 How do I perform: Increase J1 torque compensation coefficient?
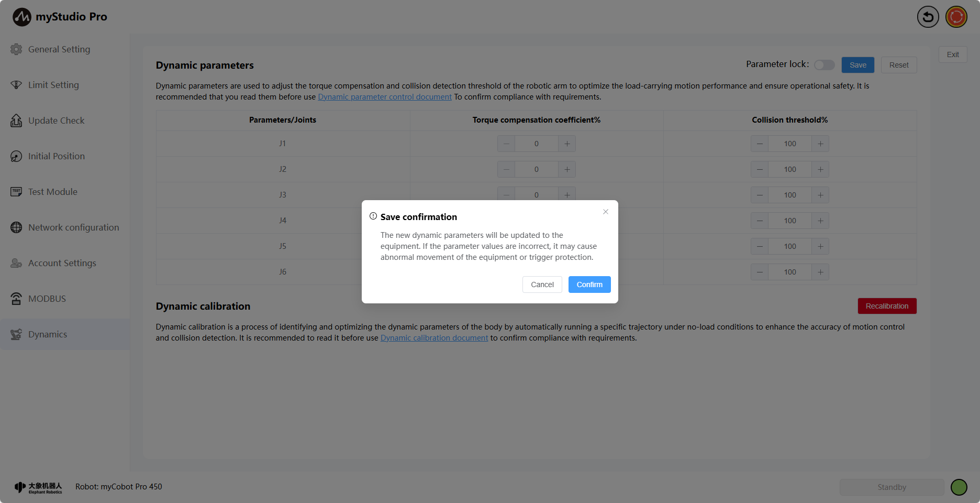(x=567, y=144)
